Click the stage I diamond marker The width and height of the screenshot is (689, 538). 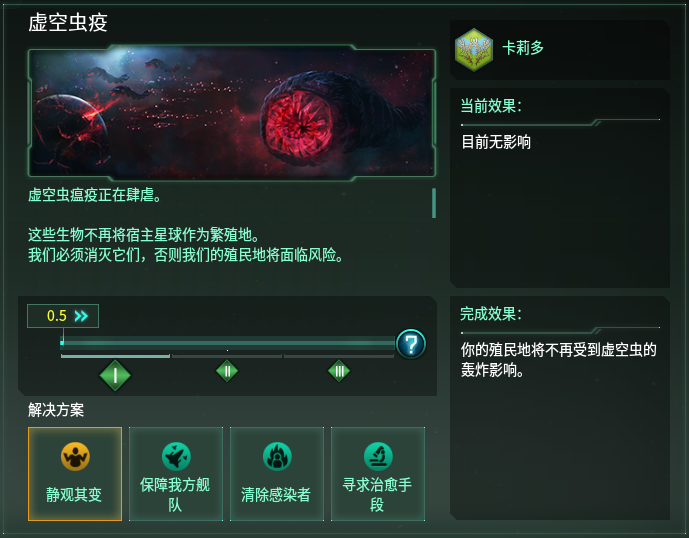click(115, 375)
